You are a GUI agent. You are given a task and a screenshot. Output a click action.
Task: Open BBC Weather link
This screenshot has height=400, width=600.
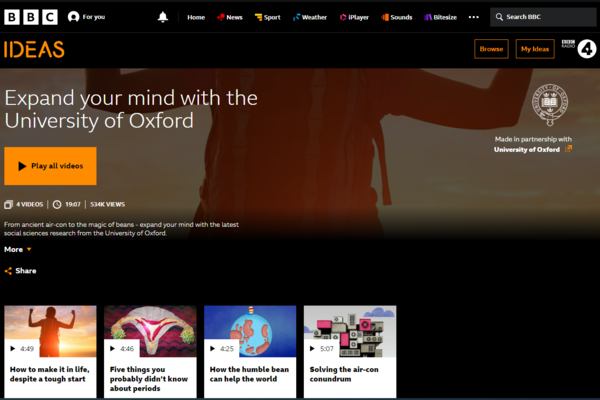310,17
